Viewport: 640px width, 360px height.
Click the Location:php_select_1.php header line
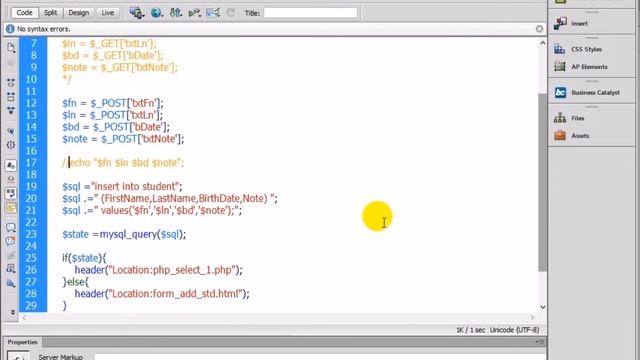click(x=158, y=270)
